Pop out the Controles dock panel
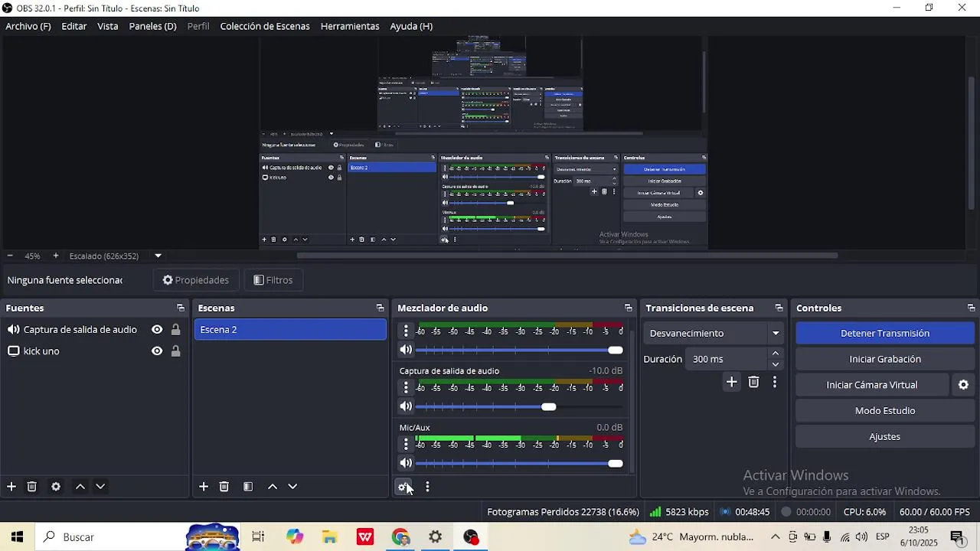This screenshot has width=980, height=551. click(x=971, y=308)
